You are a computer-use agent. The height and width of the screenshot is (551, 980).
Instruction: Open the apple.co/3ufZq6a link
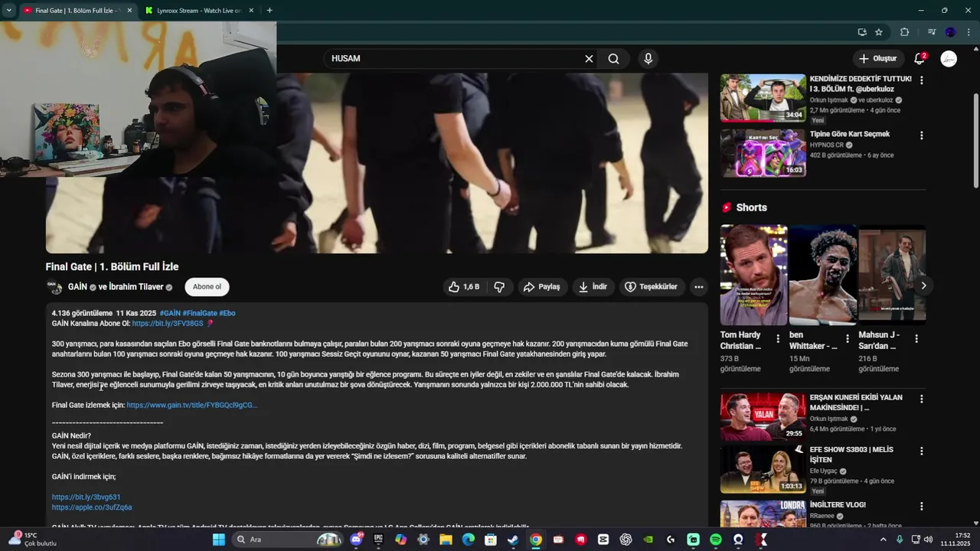point(92,507)
